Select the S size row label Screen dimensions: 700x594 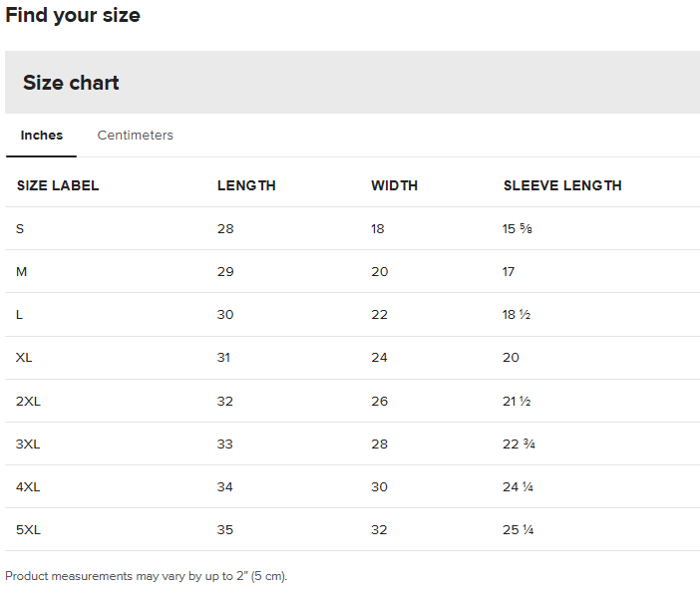pos(20,229)
